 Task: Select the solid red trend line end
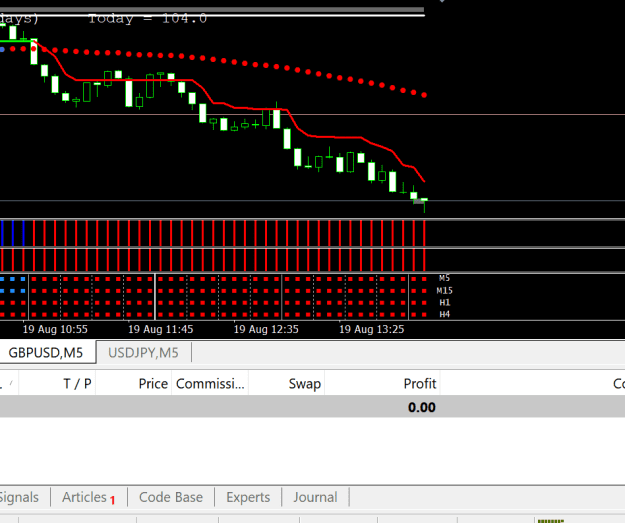point(424,181)
